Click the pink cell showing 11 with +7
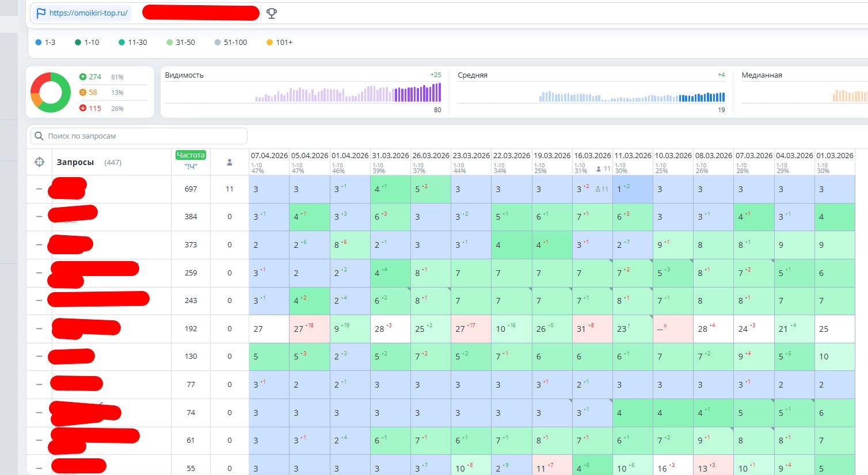Screen dimensions: 868x475 tap(552, 465)
